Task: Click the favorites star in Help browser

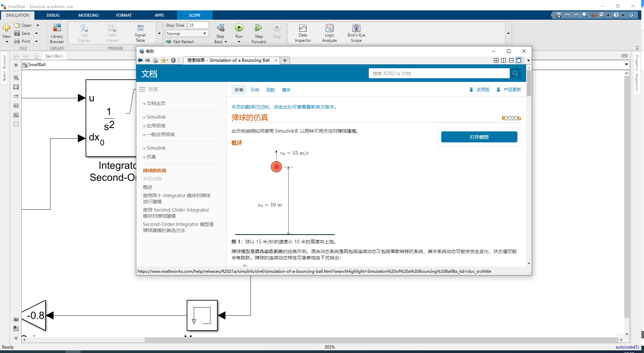Action: click(x=163, y=60)
